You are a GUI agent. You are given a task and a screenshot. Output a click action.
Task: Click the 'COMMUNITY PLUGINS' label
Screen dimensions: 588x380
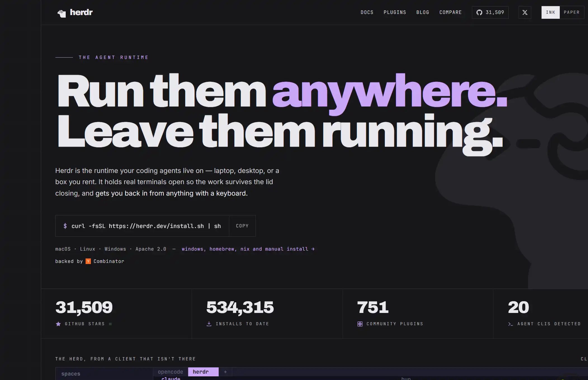395,324
